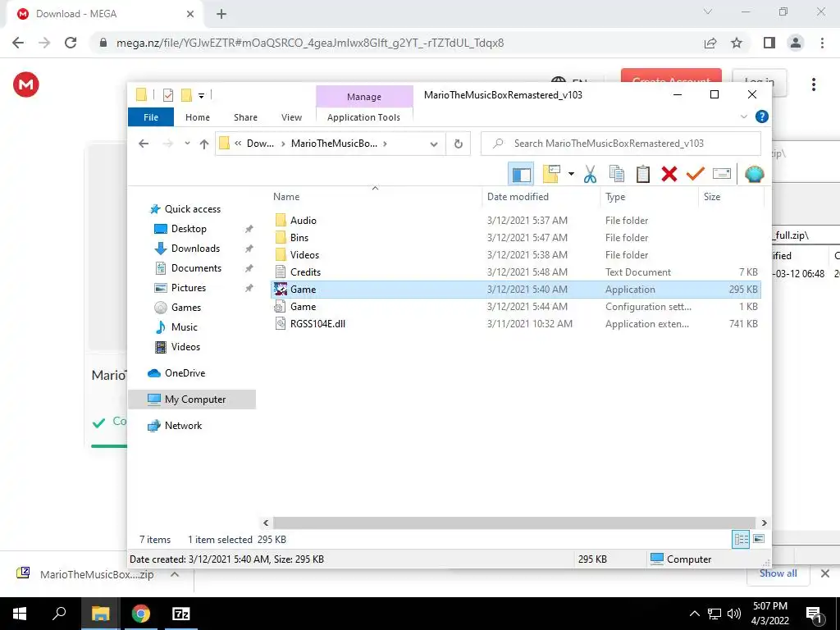Screen dimensions: 840x630
Task: Open the File ribbon tab
Action: (x=151, y=117)
